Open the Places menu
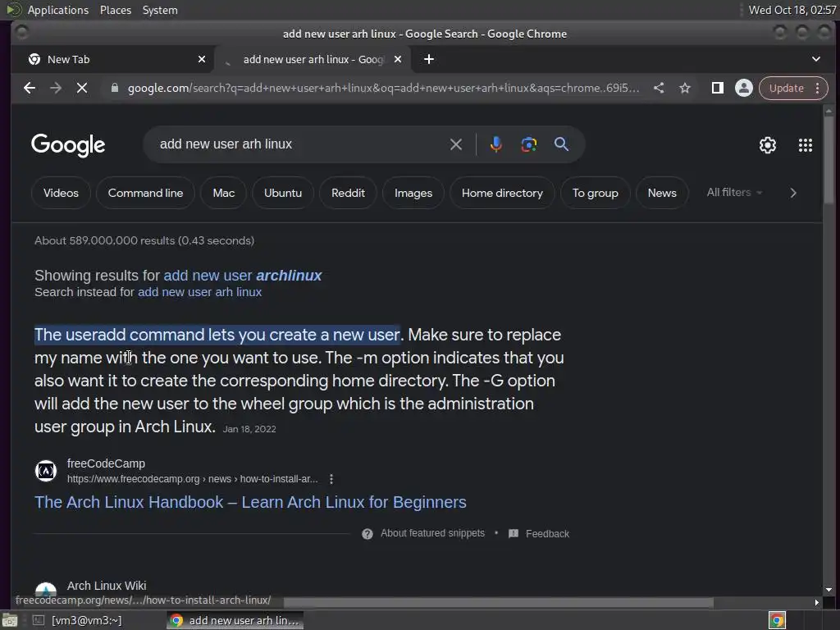This screenshot has height=630, width=840. (x=116, y=10)
